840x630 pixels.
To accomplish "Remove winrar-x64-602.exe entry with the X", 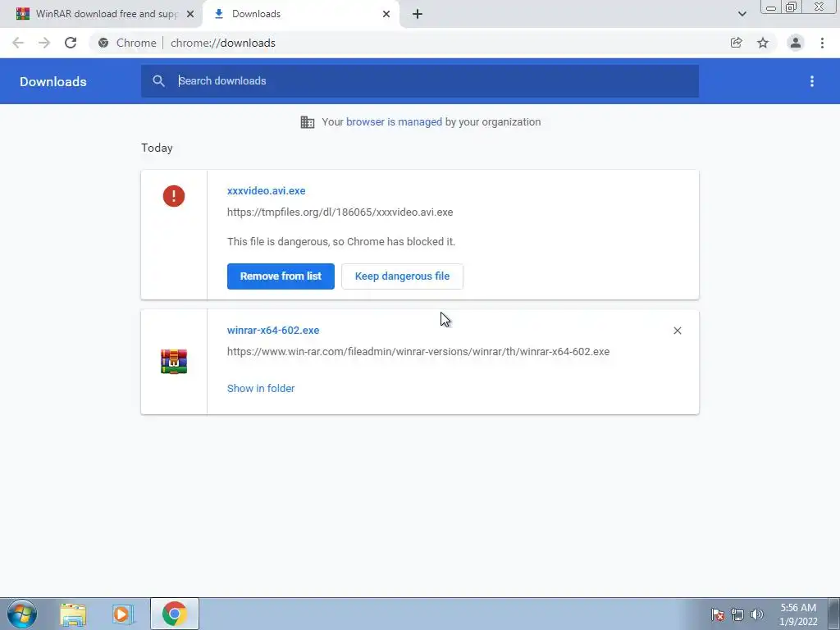I will [x=677, y=331].
